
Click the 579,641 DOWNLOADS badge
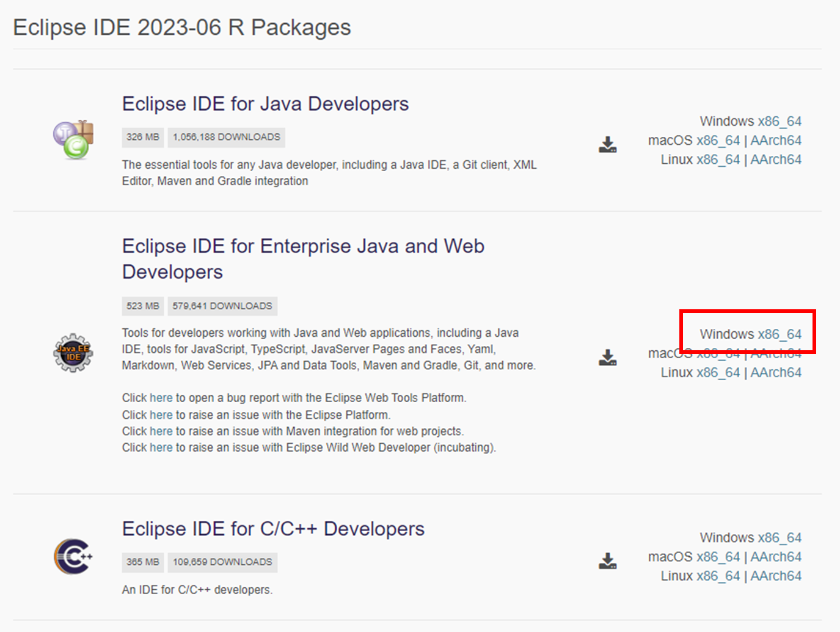coord(222,306)
